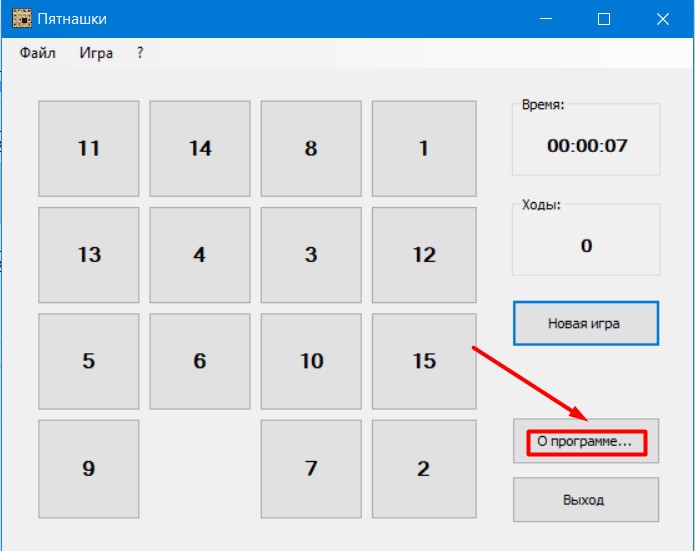
Task: Click tile number 10
Action: [x=311, y=361]
